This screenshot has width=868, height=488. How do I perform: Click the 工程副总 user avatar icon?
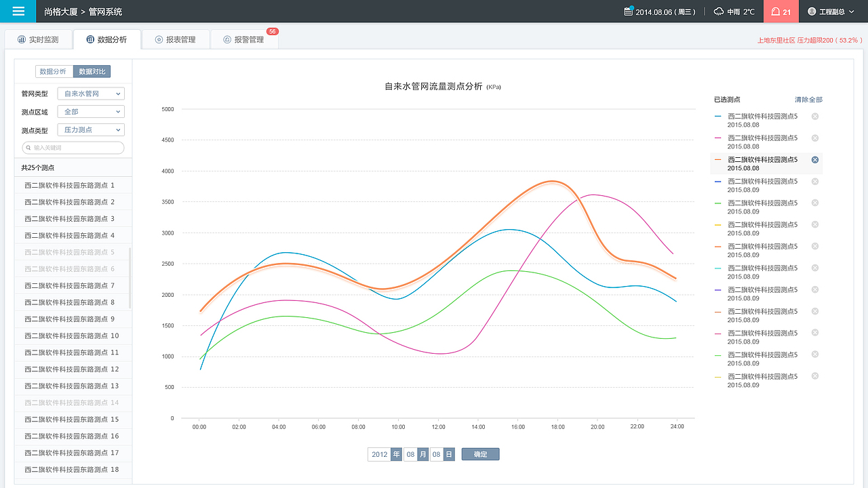pyautogui.click(x=812, y=11)
